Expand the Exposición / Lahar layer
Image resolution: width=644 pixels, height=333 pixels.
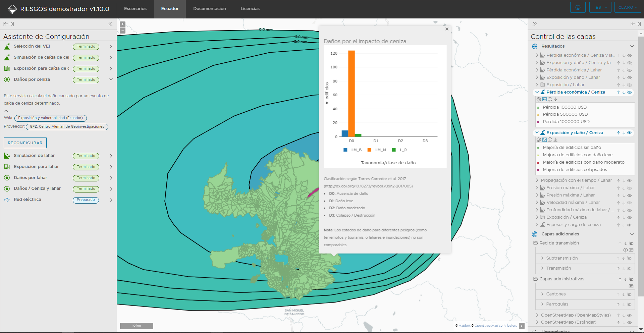(537, 85)
